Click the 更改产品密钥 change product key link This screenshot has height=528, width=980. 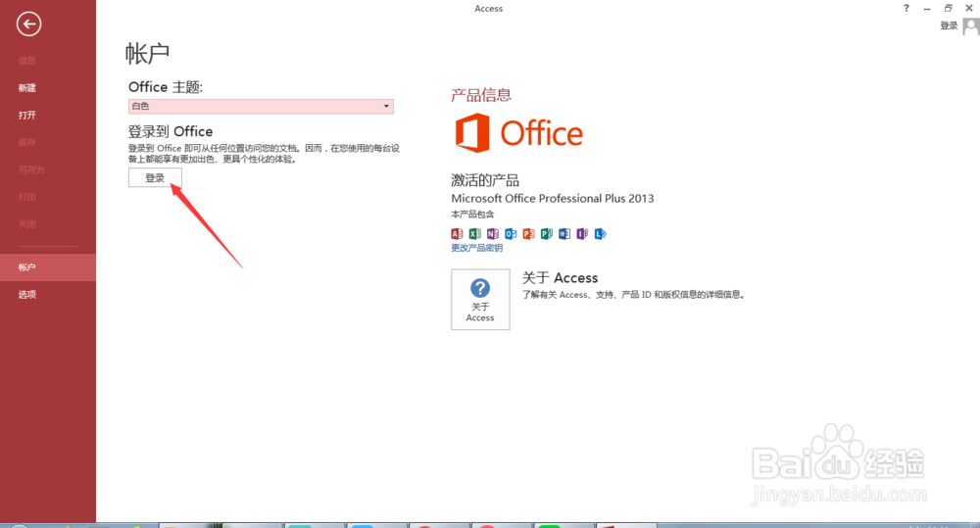[477, 248]
